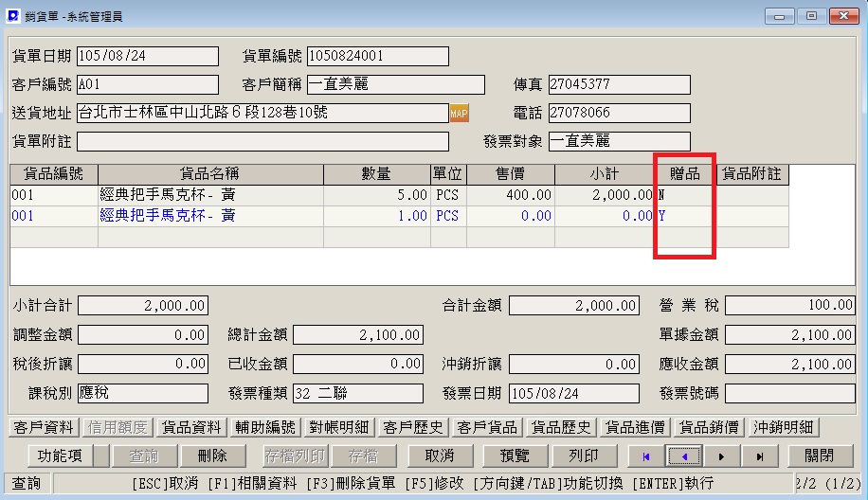Click the 傳真 field 27045377

pos(620,84)
